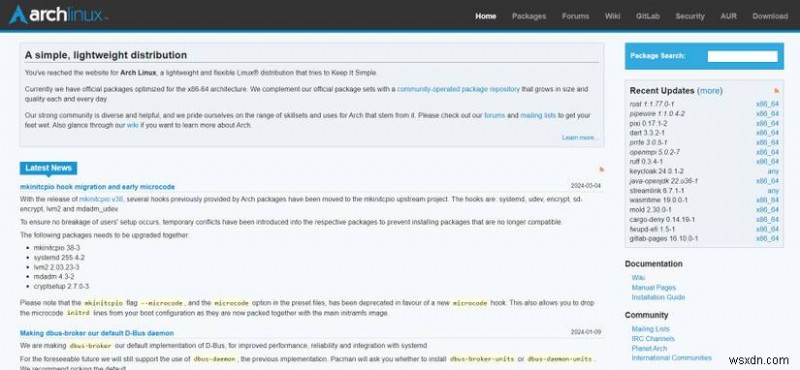Open the AUR navigation item
Screen dimensions: 800x370
728,16
